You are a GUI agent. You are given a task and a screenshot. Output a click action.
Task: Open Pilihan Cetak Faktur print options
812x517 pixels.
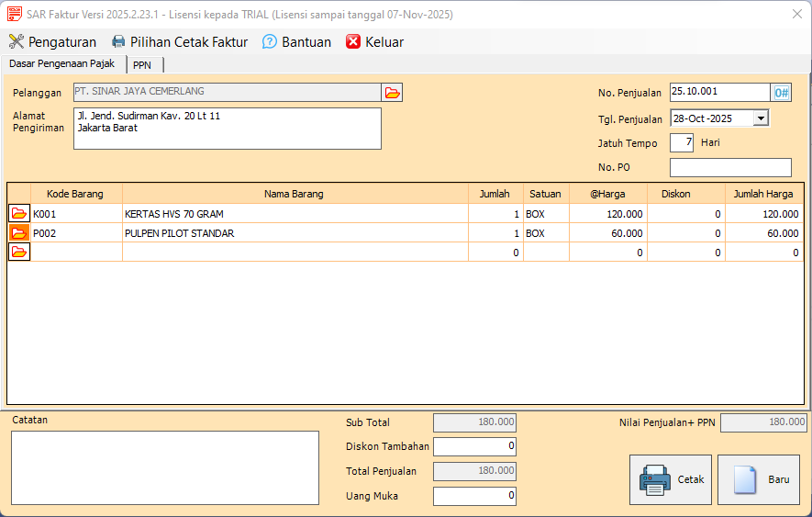tap(180, 42)
